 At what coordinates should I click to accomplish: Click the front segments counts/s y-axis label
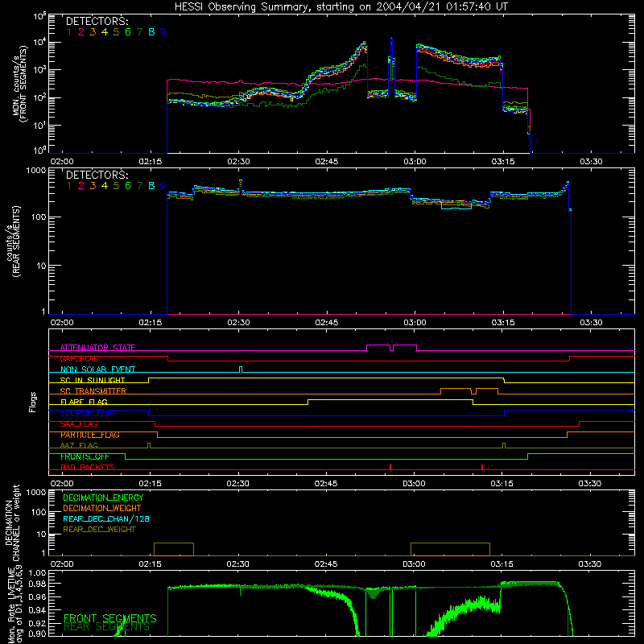pyautogui.click(x=20, y=84)
